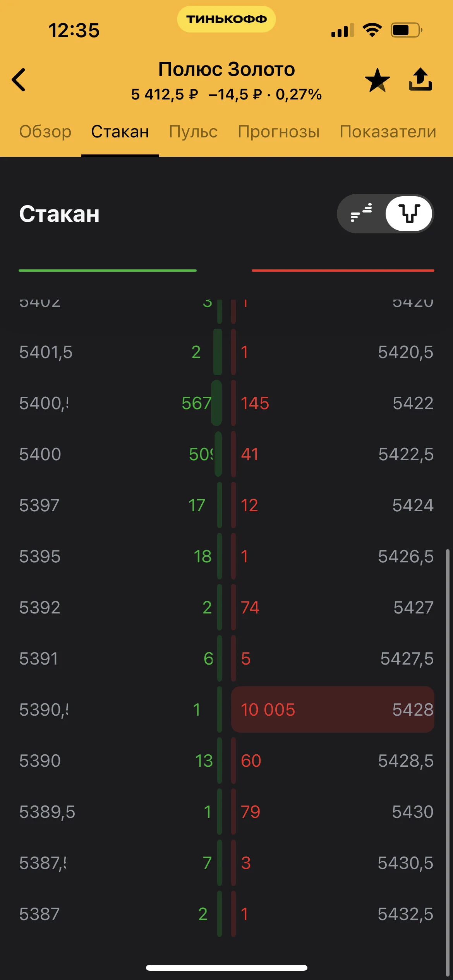The height and width of the screenshot is (980, 453).
Task: Tap the share upload icon
Action: click(420, 79)
